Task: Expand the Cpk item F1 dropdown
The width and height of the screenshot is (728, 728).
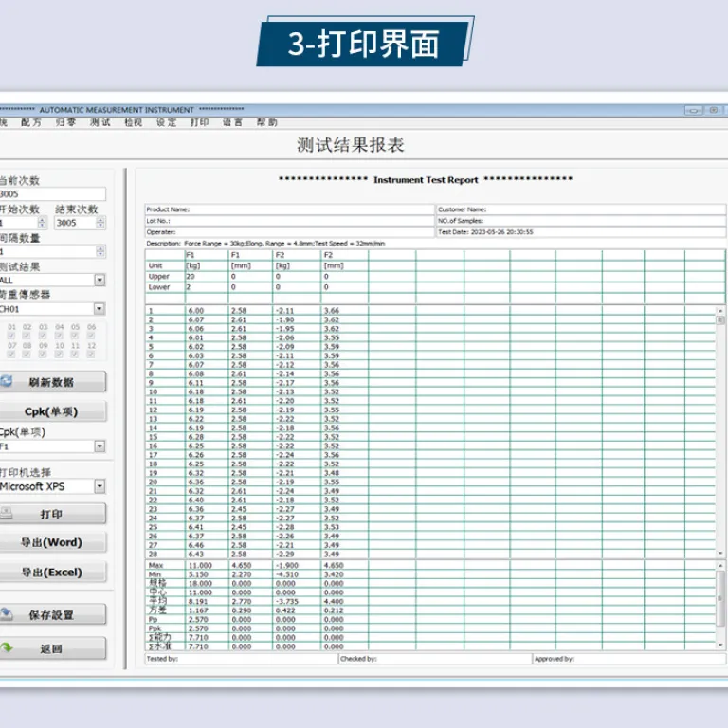Action: click(x=100, y=446)
